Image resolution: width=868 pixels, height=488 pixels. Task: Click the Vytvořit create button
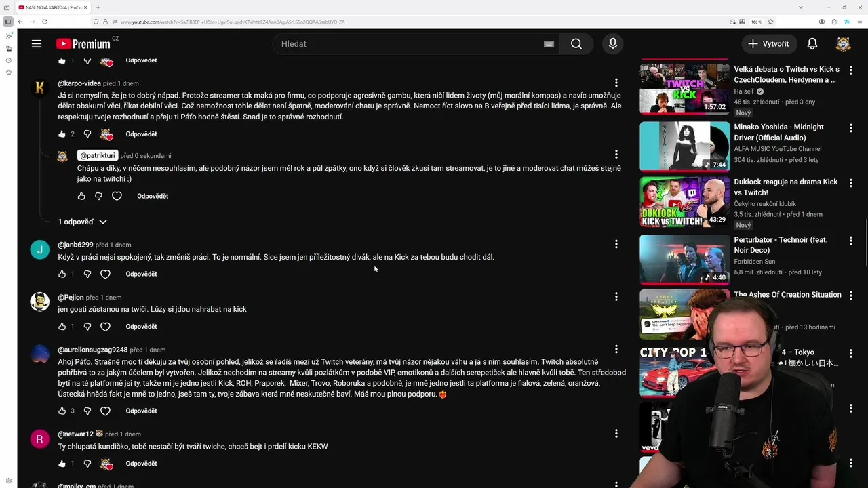click(768, 44)
